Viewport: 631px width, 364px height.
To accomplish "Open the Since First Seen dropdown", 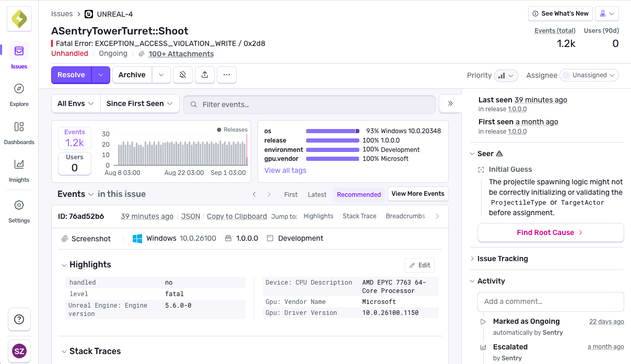I will click(139, 103).
